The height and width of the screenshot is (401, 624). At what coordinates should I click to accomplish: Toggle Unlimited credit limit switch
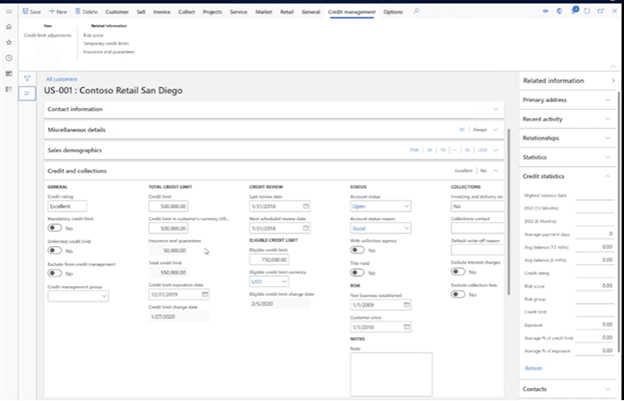click(x=55, y=251)
